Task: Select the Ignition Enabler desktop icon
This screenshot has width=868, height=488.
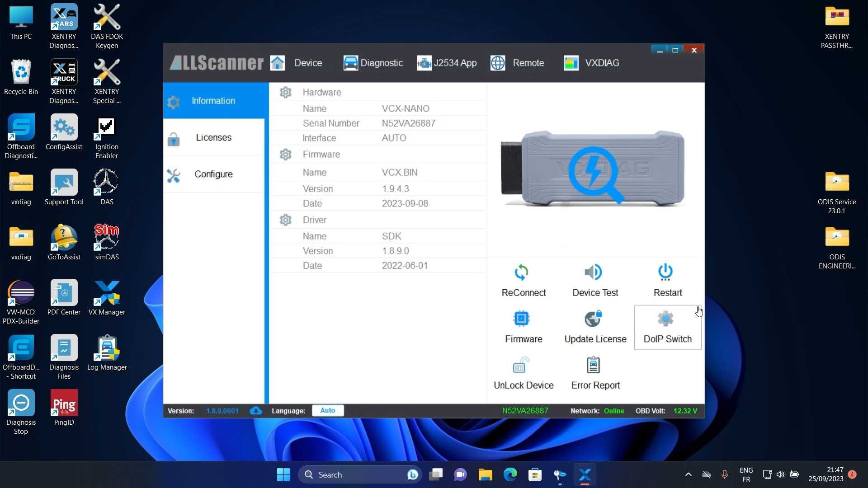Action: (107, 136)
